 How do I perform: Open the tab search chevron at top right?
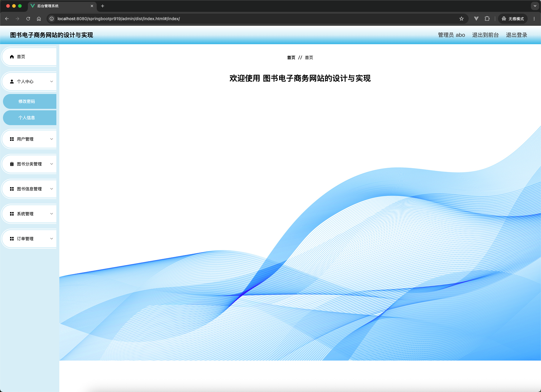[535, 6]
